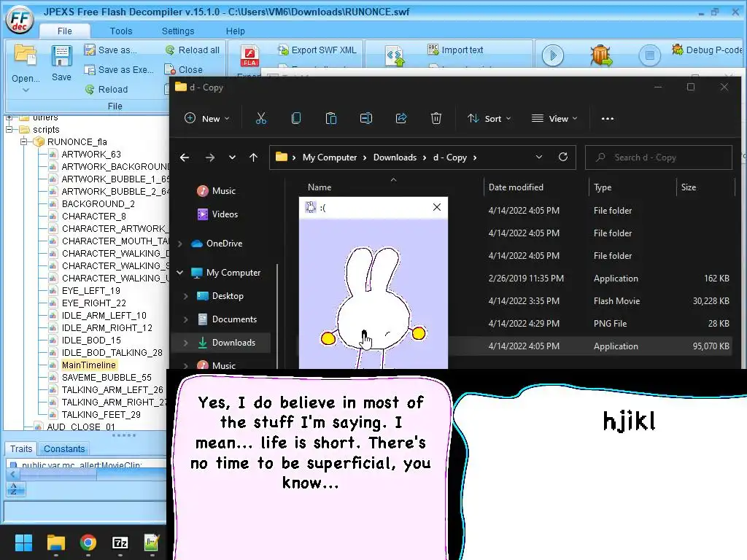Switch to the Constants tab
Viewport: 747px width, 560px height.
[64, 448]
